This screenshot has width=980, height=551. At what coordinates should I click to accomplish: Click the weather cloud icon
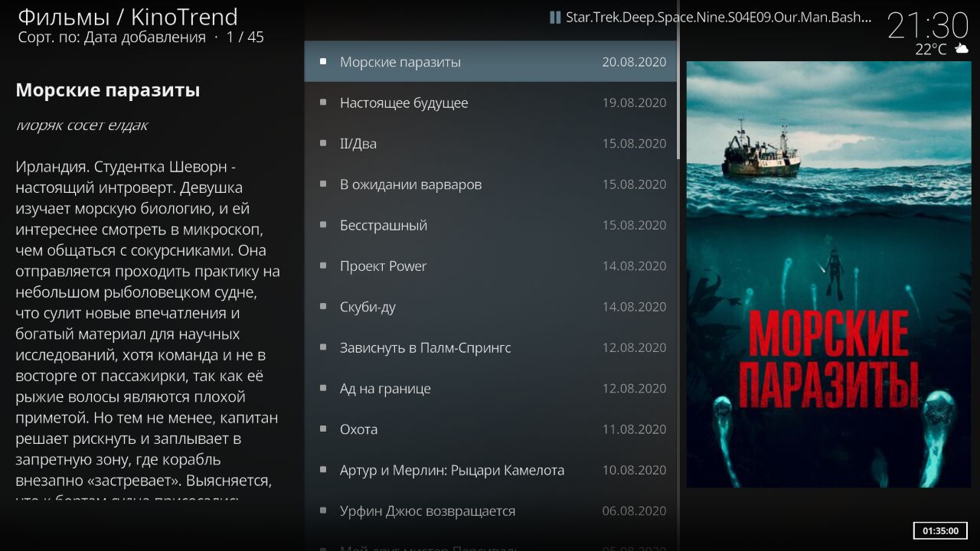962,49
